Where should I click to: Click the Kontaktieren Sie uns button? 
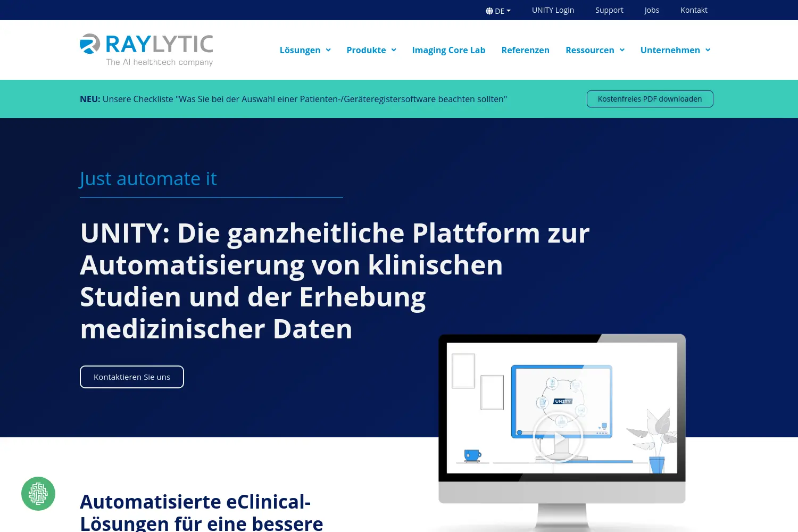coord(132,377)
